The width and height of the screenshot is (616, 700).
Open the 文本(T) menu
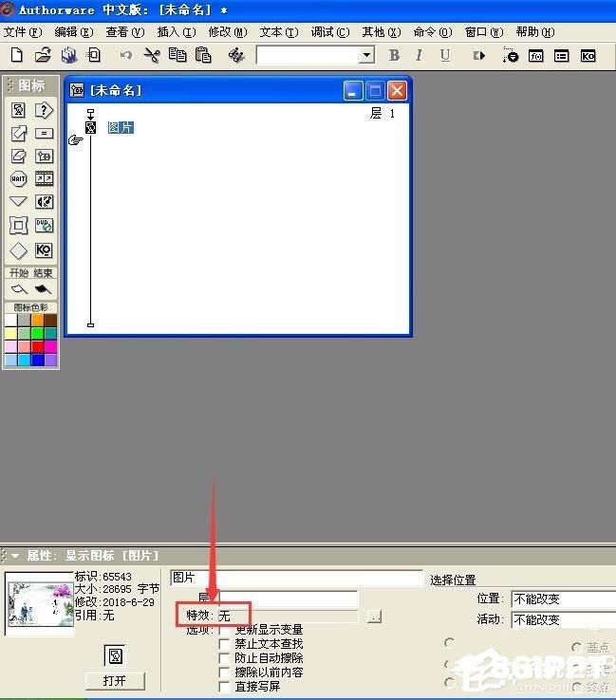click(279, 32)
